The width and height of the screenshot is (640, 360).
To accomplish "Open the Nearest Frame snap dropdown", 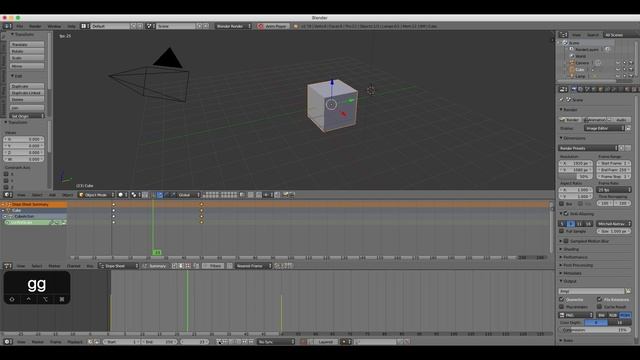I will coord(253,266).
